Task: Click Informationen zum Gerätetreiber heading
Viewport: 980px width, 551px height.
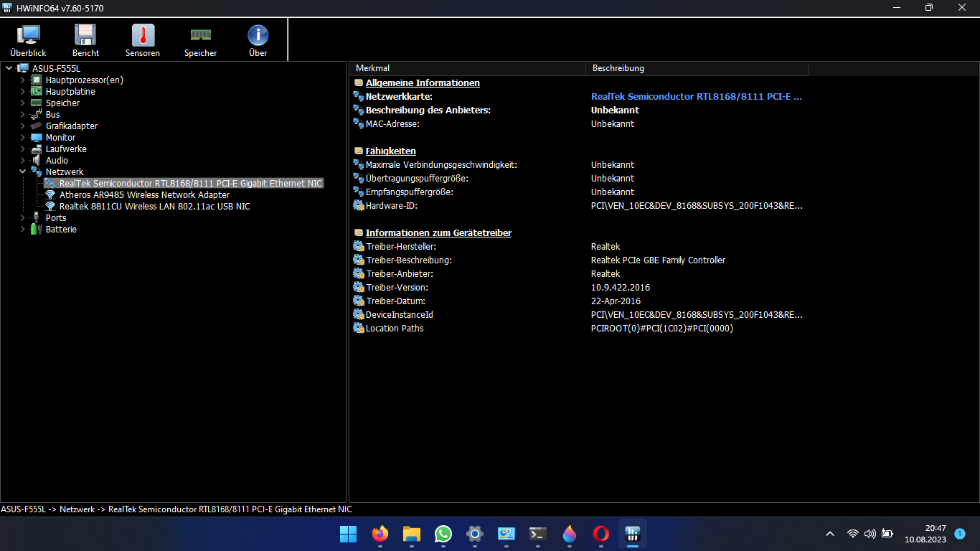Action: [438, 232]
